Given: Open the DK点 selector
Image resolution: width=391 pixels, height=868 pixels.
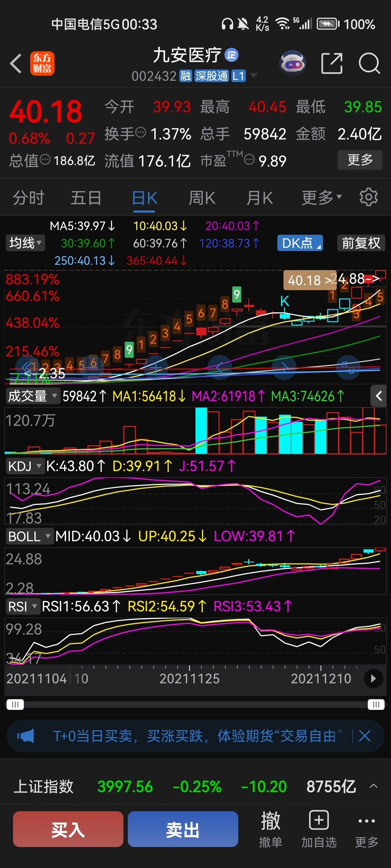Looking at the screenshot, I should [300, 243].
